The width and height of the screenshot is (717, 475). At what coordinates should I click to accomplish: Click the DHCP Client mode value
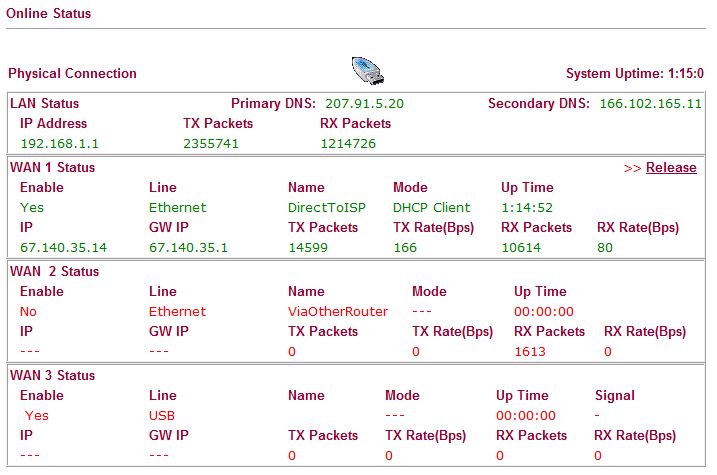click(431, 208)
